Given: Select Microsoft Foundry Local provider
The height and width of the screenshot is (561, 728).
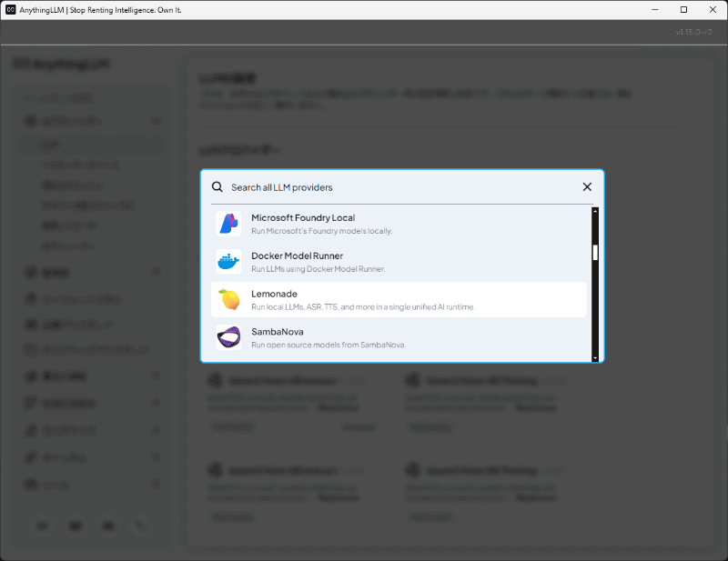Looking at the screenshot, I should pyautogui.click(x=399, y=224).
